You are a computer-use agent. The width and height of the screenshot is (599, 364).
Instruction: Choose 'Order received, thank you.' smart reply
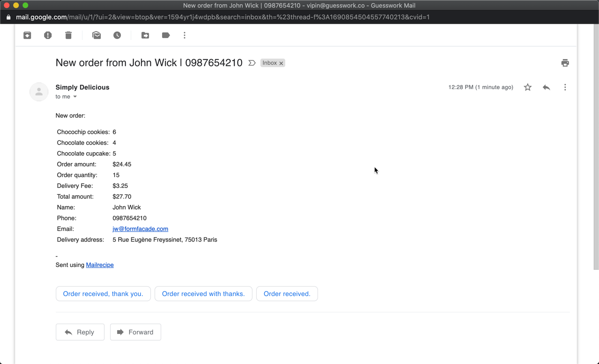click(x=103, y=294)
